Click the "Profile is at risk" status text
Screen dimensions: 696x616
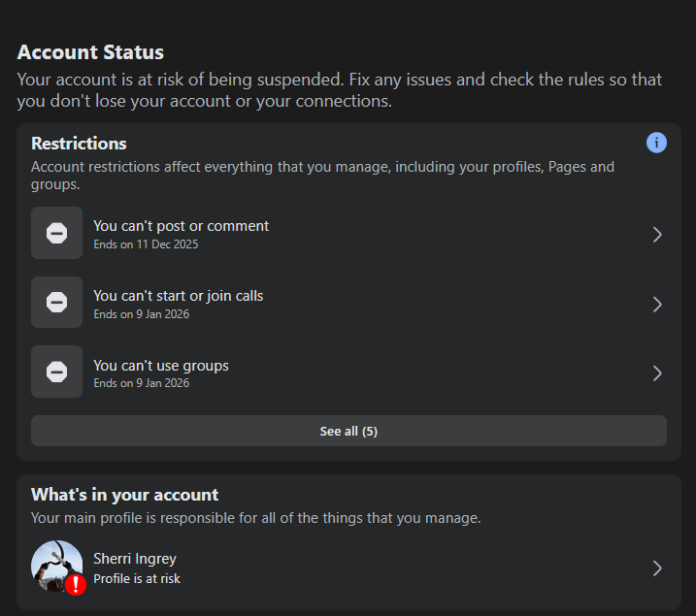[x=137, y=579]
